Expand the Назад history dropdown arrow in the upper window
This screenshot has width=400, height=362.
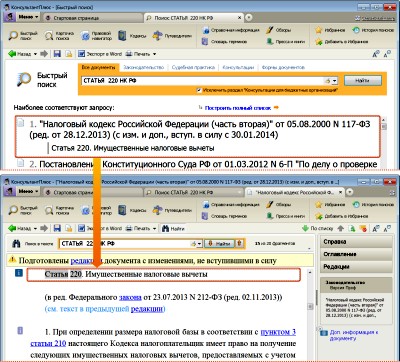click(x=35, y=54)
